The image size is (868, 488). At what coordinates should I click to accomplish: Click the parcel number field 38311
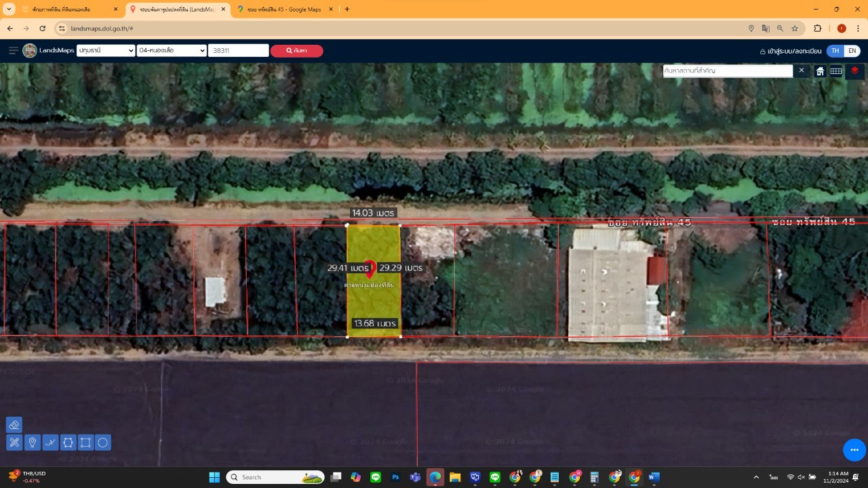tap(239, 50)
